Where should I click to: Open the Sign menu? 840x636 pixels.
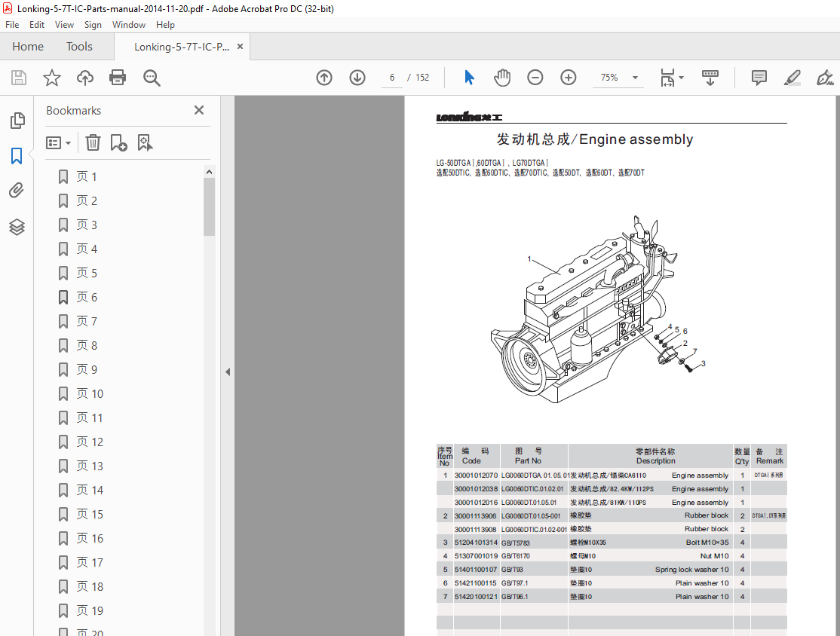[x=93, y=25]
